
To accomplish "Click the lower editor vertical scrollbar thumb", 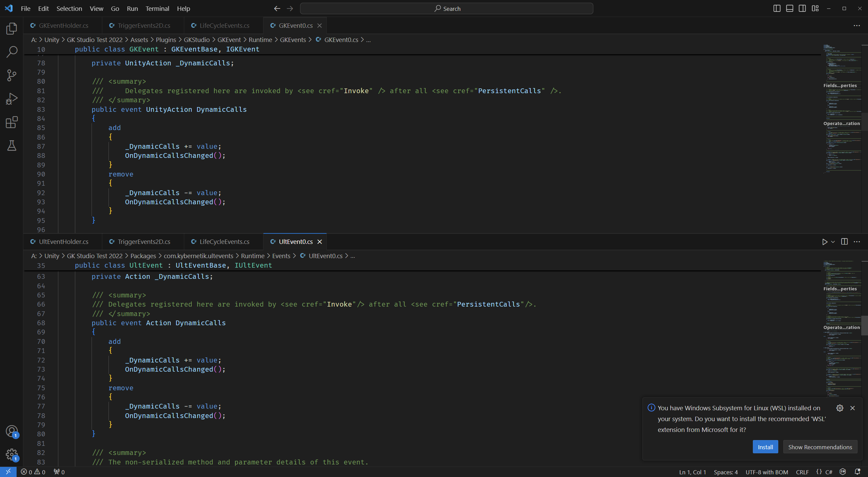I will (x=865, y=325).
